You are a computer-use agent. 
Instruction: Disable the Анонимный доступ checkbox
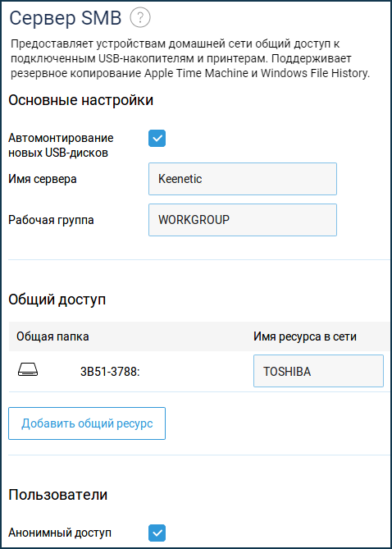click(x=157, y=533)
